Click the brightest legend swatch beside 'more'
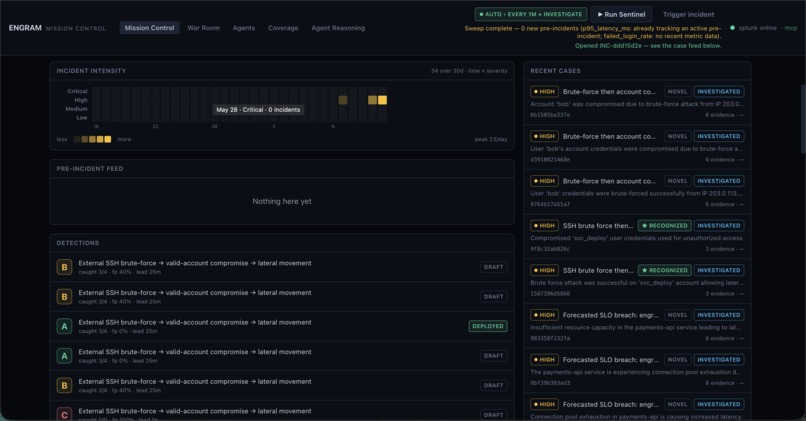Viewport: 806px width, 421px height. coord(107,139)
